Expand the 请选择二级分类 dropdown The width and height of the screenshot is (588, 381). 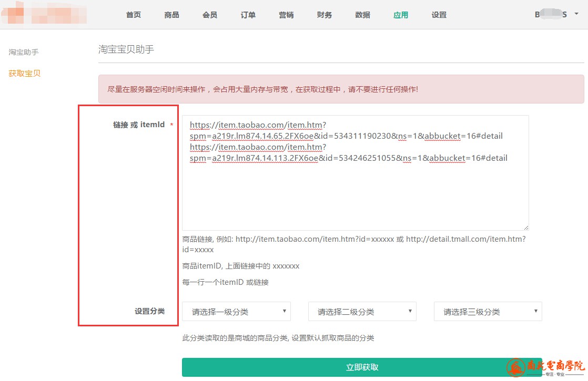click(x=362, y=311)
